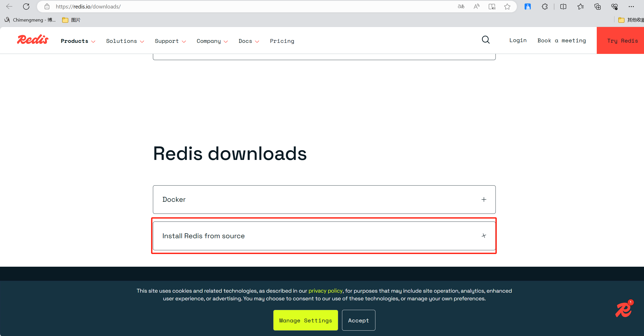Viewport: 644px width, 336px height.
Task: Click the browser back arrow
Action: (9, 6)
